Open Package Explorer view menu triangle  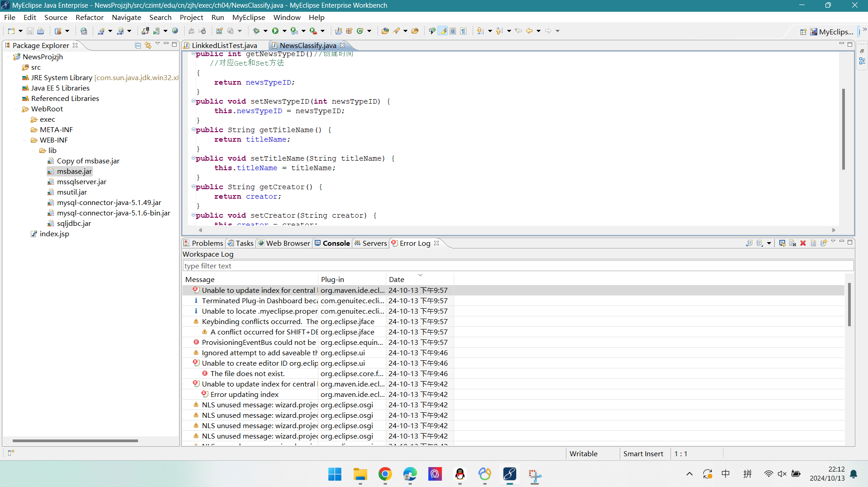157,44
